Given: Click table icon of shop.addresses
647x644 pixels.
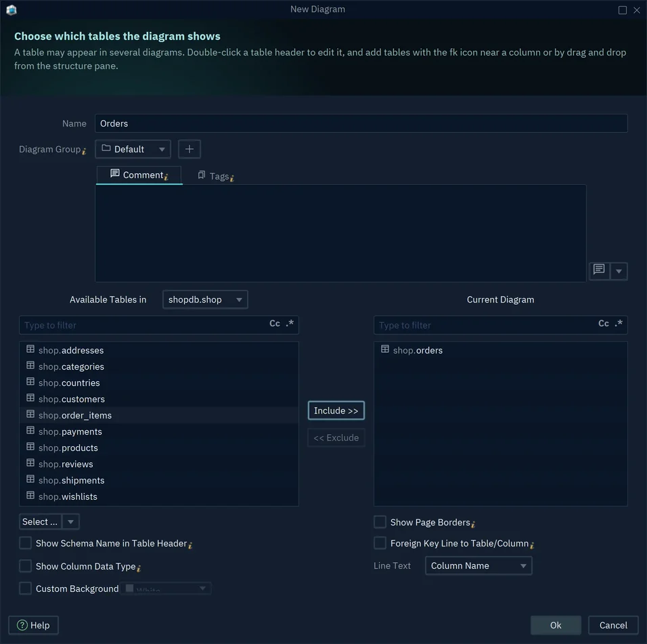Looking at the screenshot, I should click(x=30, y=349).
